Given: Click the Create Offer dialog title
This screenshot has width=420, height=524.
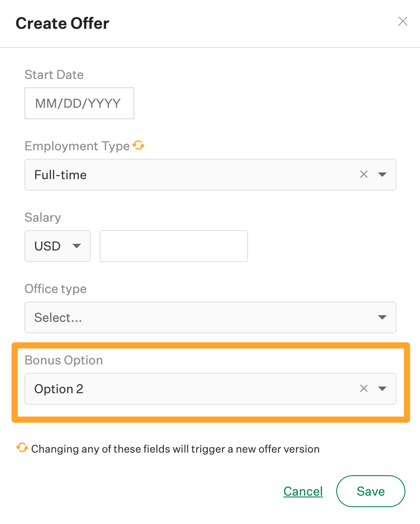Looking at the screenshot, I should click(x=62, y=23).
